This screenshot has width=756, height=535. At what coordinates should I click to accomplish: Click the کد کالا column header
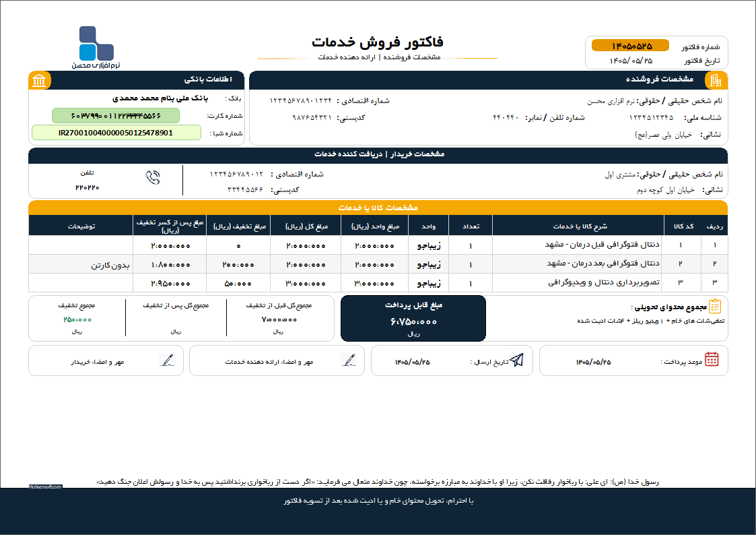pos(684,226)
